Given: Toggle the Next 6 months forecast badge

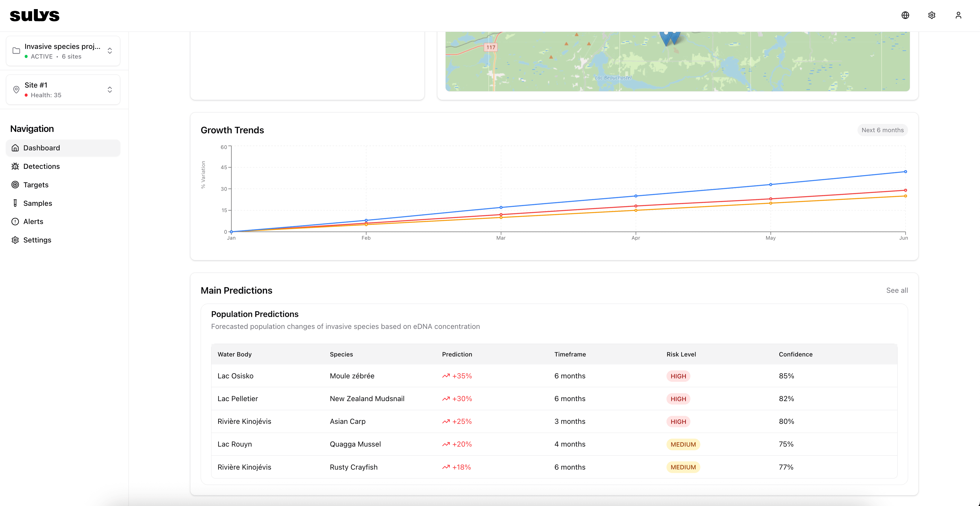Looking at the screenshot, I should (883, 130).
